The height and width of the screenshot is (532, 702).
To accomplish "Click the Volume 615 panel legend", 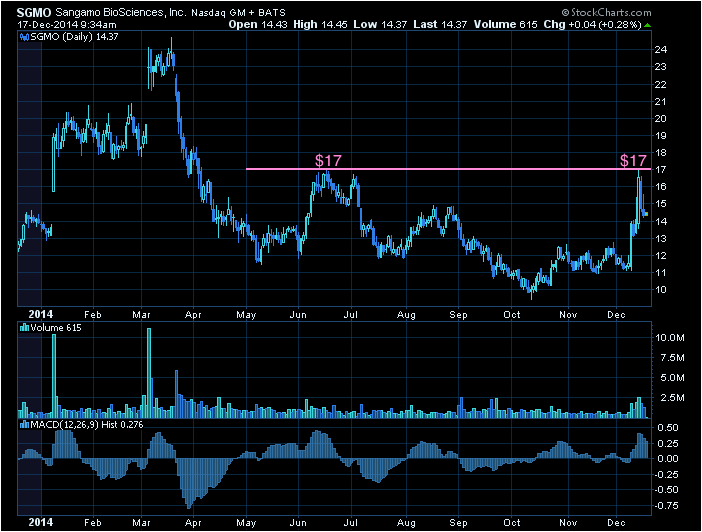I will (56, 328).
